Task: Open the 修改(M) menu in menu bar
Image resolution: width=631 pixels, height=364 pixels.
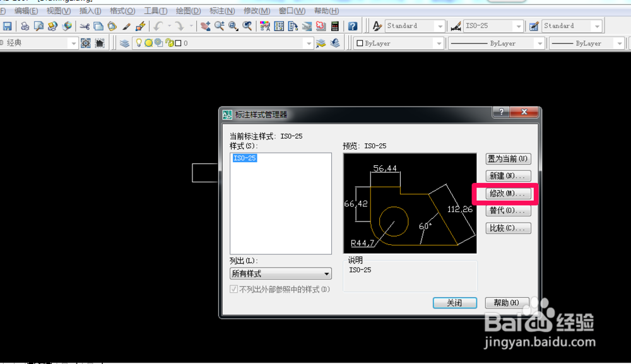Action: tap(257, 11)
